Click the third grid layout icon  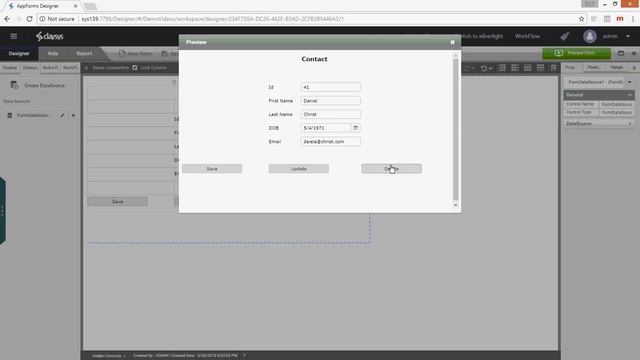pyautogui.click(x=527, y=68)
